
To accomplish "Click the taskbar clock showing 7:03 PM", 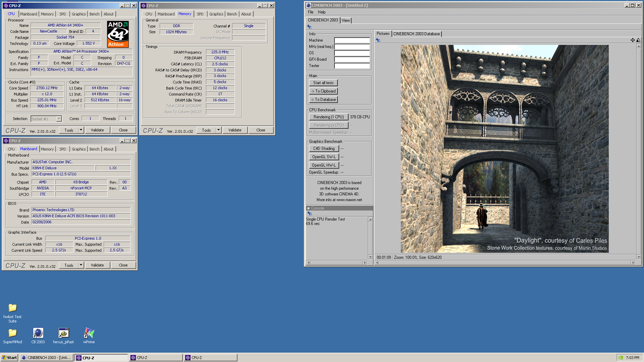I will (x=632, y=358).
